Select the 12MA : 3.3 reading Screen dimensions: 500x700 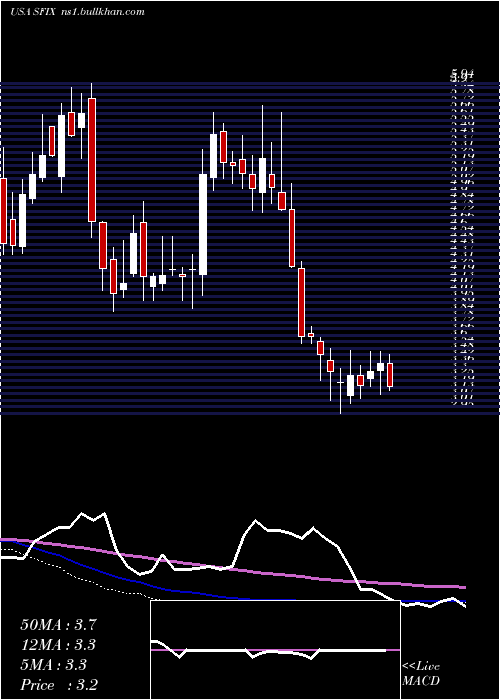point(58,645)
